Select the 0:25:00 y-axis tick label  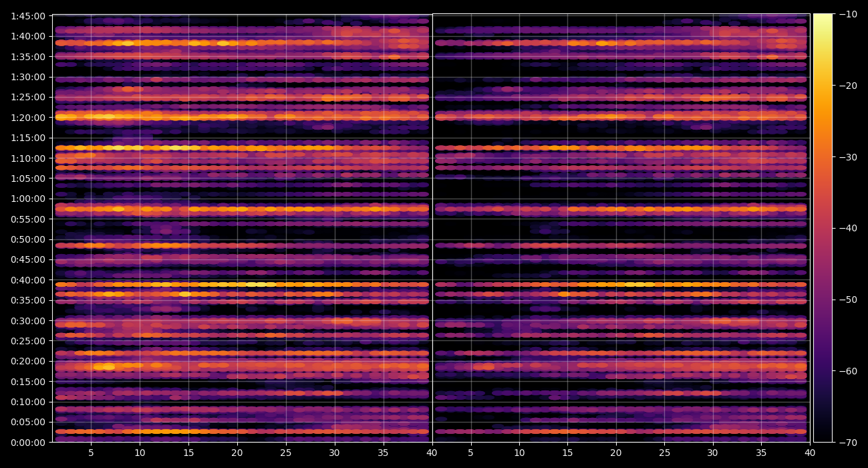click(x=28, y=340)
